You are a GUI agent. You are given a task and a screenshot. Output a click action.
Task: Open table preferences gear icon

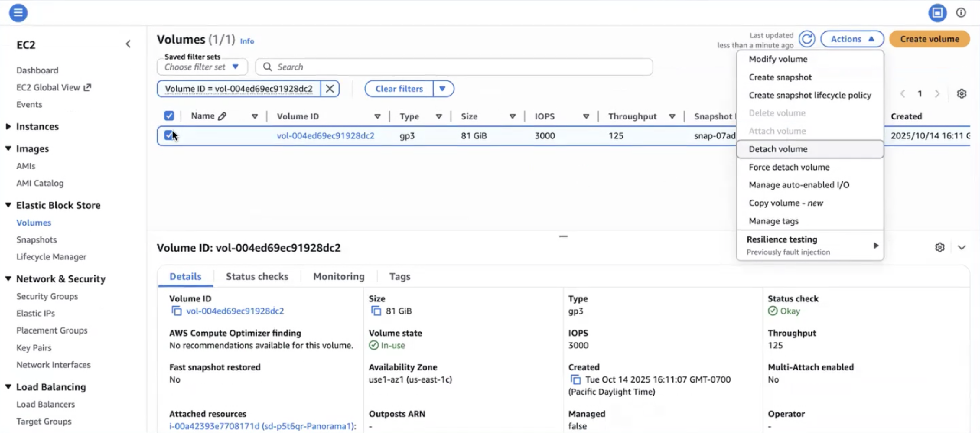point(961,94)
